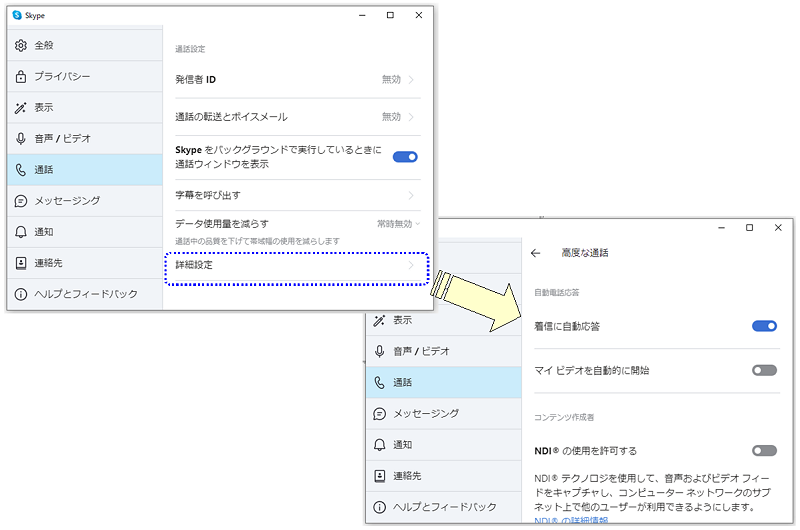Click the gear icon beside 全般 in first window

pos(20,45)
